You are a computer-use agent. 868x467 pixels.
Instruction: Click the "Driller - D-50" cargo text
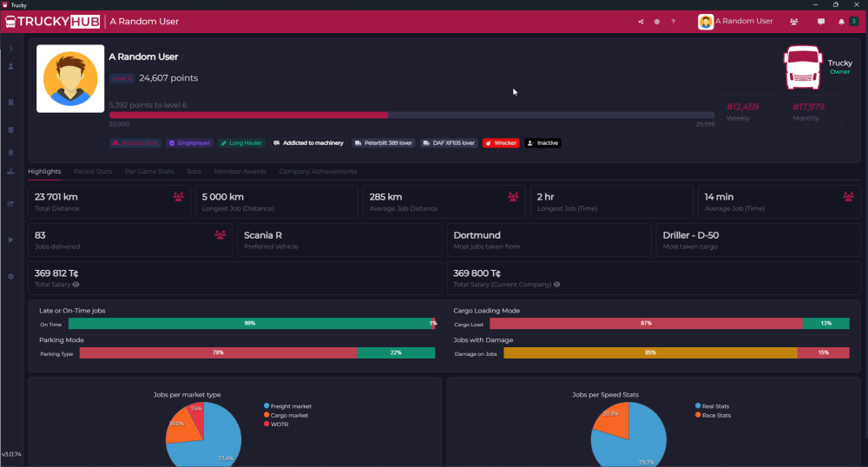[x=691, y=235]
